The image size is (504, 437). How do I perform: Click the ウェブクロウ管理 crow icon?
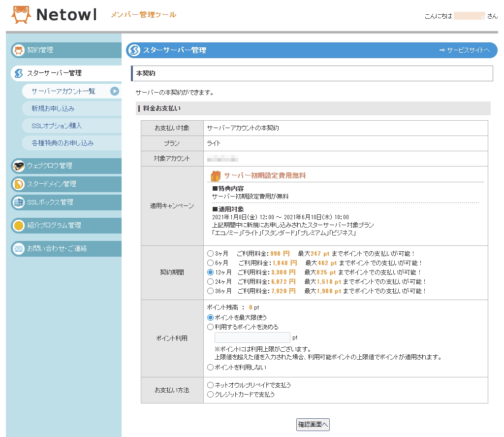point(19,166)
